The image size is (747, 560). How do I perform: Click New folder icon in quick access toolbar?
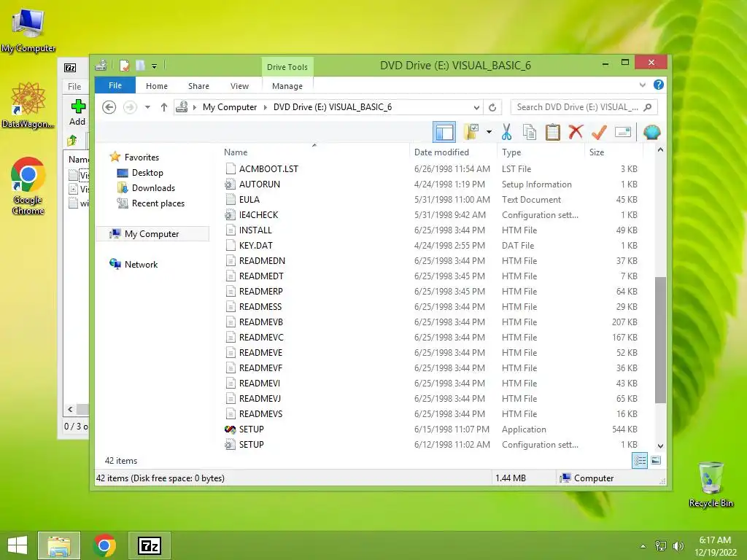140,65
